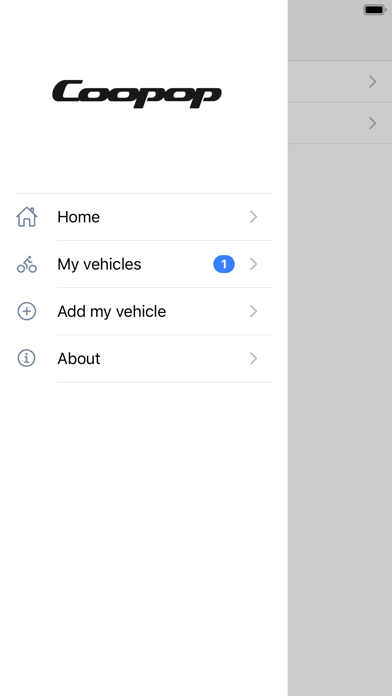Open the My vehicles menu item
This screenshot has width=392, height=696.
coord(144,264)
